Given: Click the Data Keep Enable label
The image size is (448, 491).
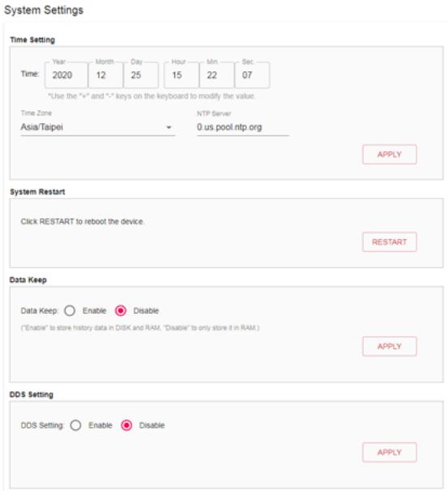Looking at the screenshot, I should (94, 310).
